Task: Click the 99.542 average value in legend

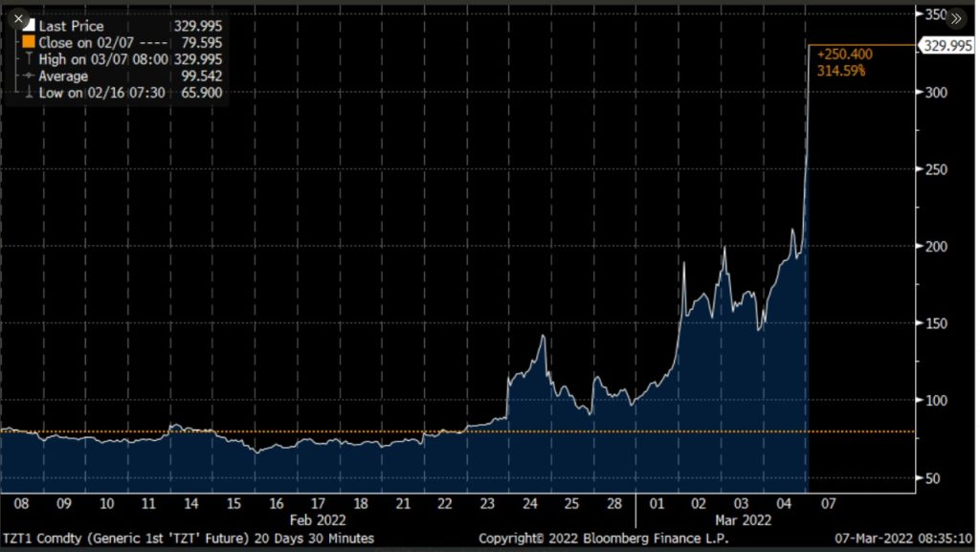Action: coord(202,77)
